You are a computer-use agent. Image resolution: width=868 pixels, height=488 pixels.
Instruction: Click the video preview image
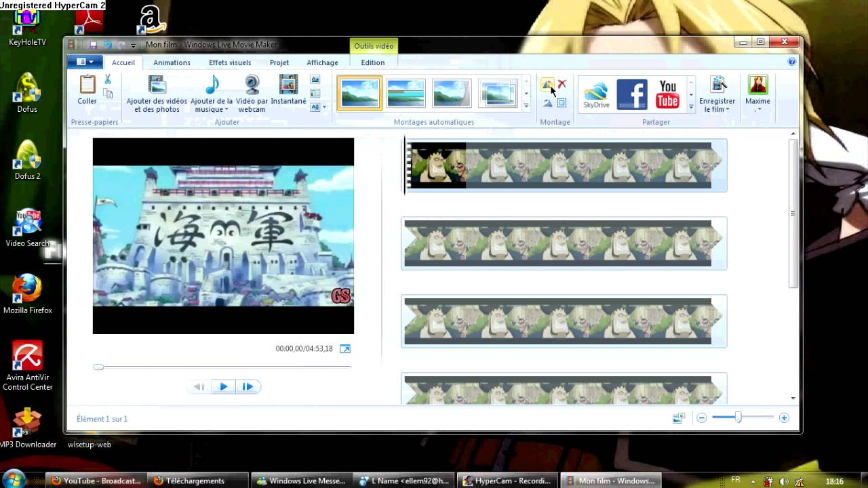coord(223,236)
